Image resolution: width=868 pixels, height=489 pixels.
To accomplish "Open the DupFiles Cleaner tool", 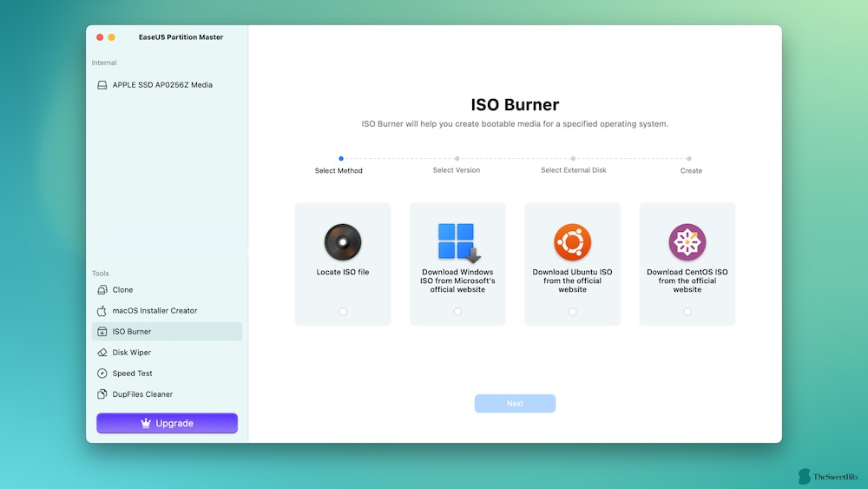I will pos(168,394).
